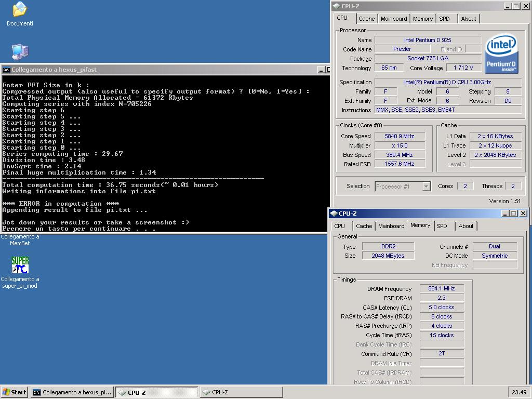Viewport: 532px width, 399px height.
Task: Minimize the upper CPU-Z window
Action: (x=508, y=6)
